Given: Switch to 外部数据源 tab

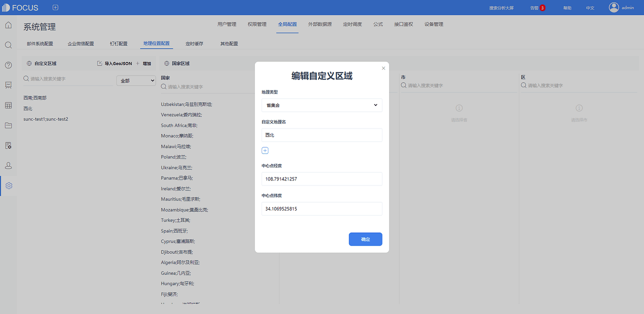Looking at the screenshot, I should click(x=320, y=24).
